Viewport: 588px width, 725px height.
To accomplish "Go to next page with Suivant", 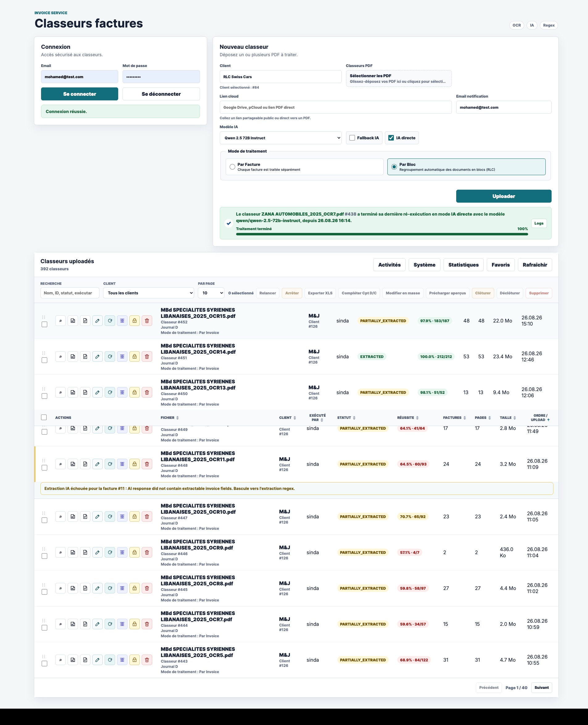I will tap(542, 688).
